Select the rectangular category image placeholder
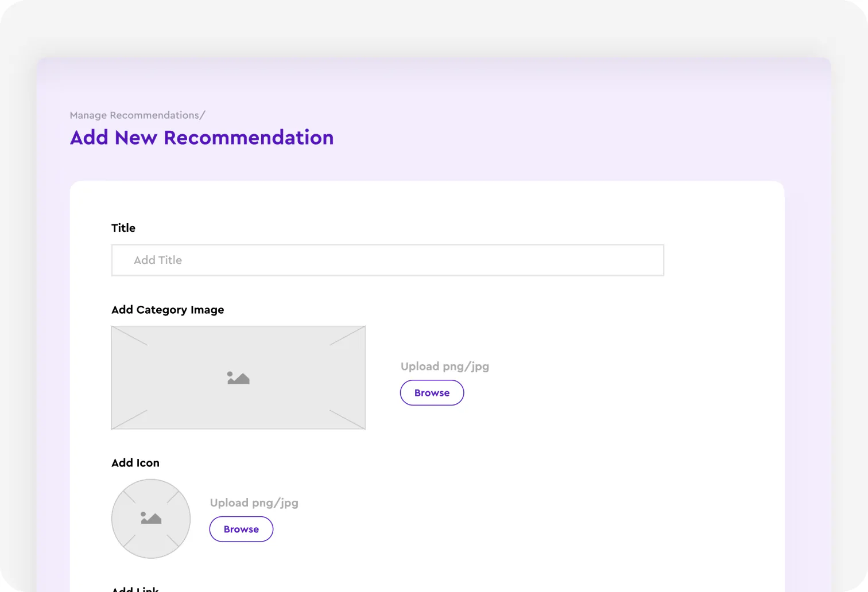Viewport: 868px width, 592px height. pyautogui.click(x=238, y=377)
